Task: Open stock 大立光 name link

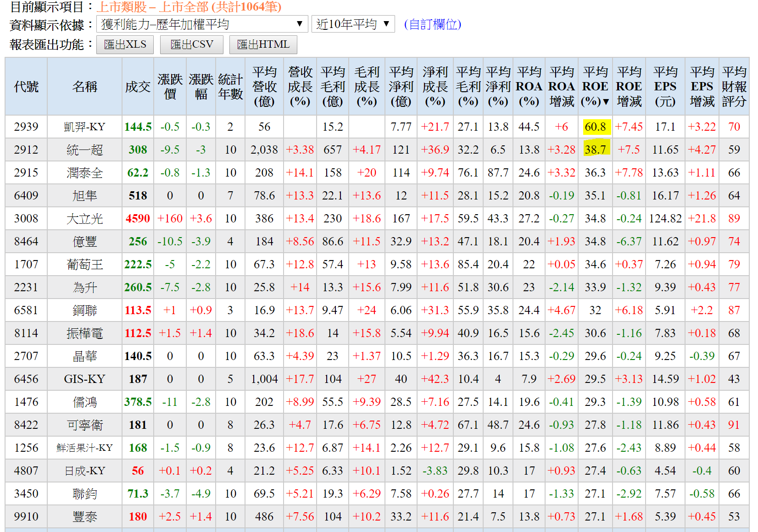Action: (x=85, y=218)
